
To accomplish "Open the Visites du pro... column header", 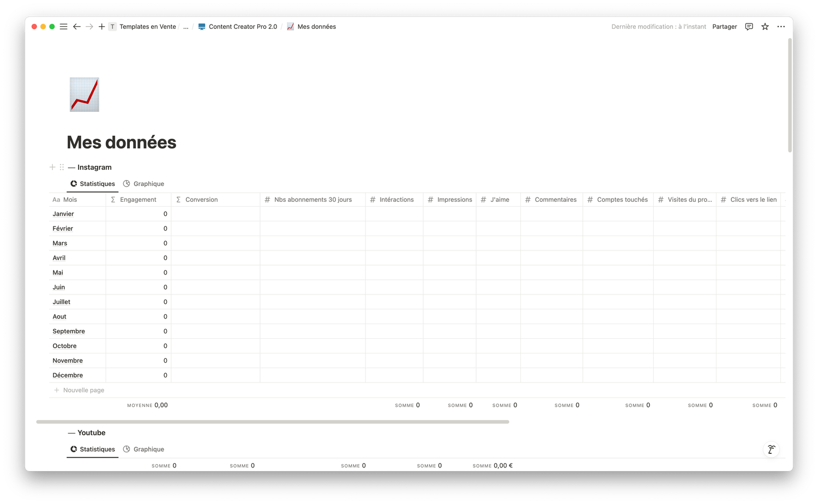I will click(x=685, y=200).
